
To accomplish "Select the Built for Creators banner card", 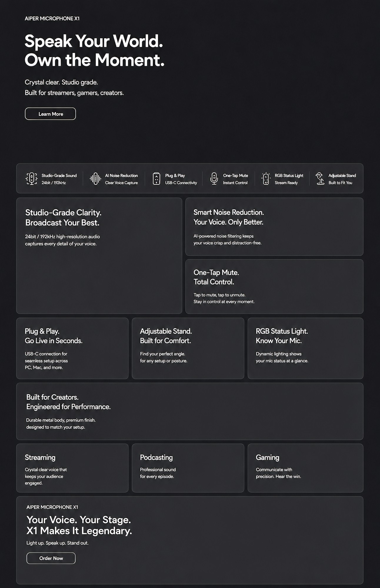I will click(190, 411).
